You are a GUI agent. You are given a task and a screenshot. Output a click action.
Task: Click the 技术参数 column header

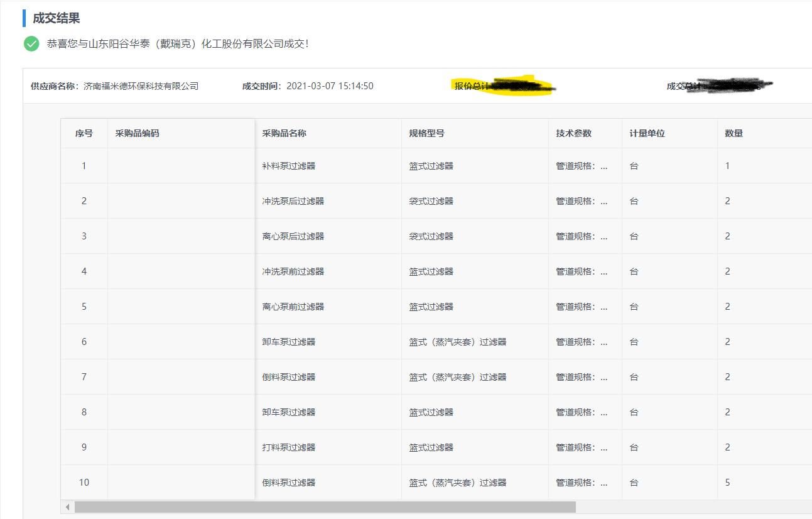(573, 133)
